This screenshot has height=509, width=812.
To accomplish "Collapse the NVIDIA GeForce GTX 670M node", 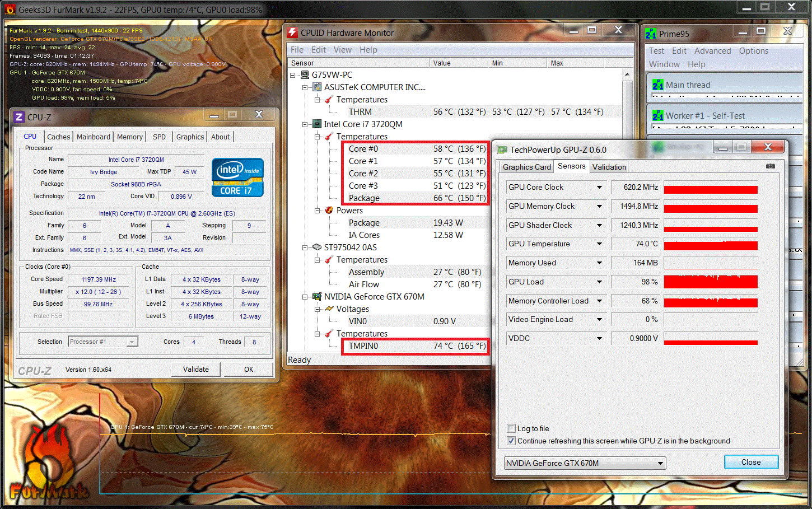I will (305, 296).
